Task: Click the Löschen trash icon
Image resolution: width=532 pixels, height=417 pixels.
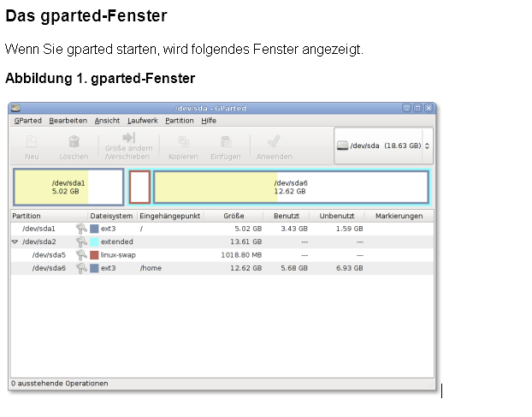Action: [x=74, y=141]
